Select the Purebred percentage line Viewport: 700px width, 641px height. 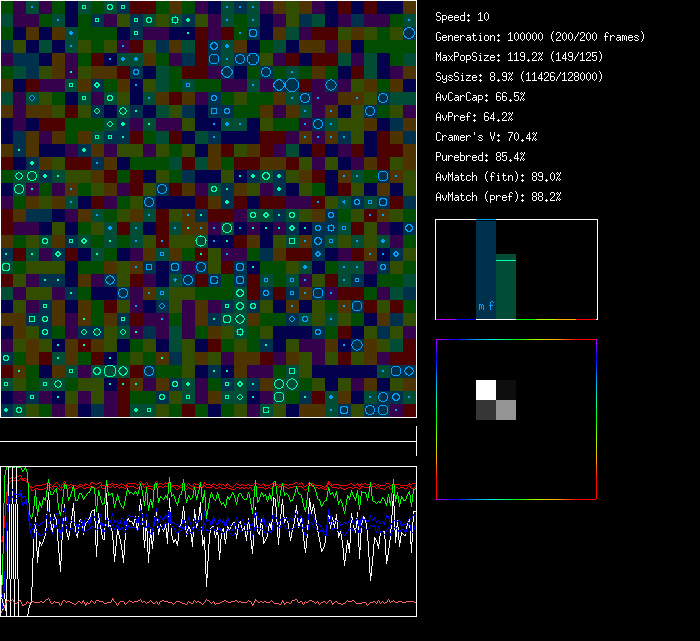coord(480,157)
